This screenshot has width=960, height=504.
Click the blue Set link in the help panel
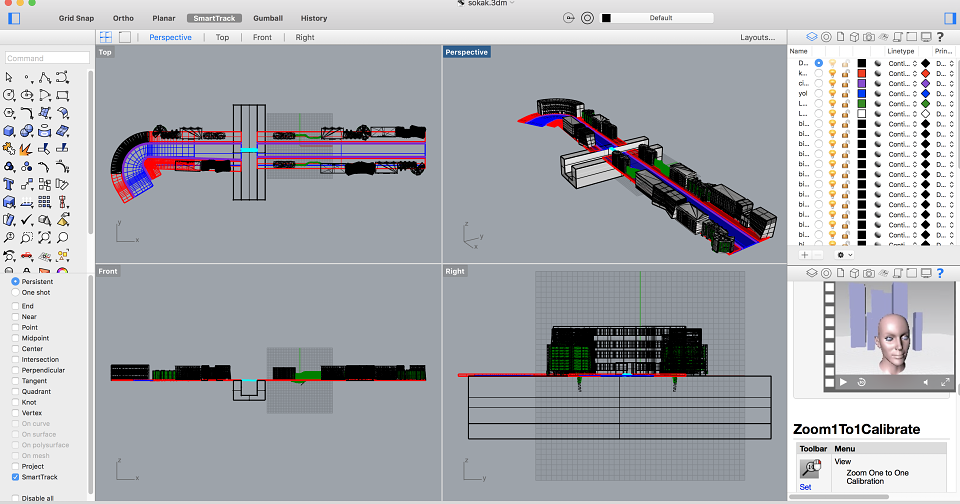tap(805, 487)
